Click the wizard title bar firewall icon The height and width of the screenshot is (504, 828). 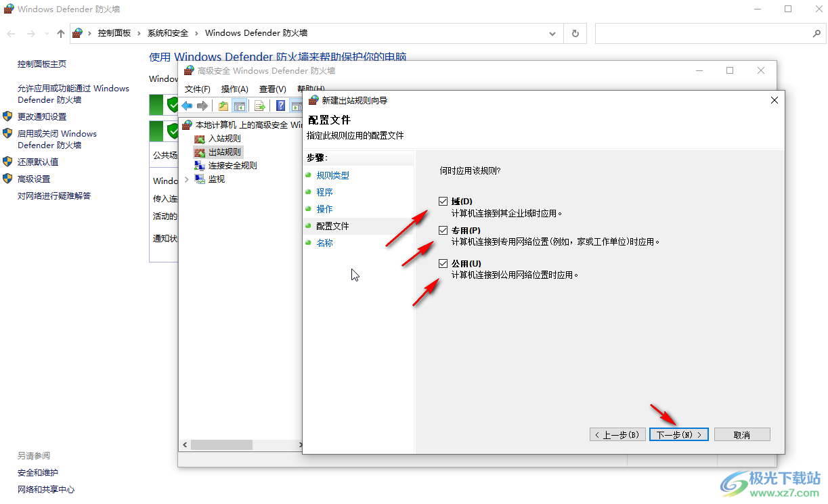313,100
